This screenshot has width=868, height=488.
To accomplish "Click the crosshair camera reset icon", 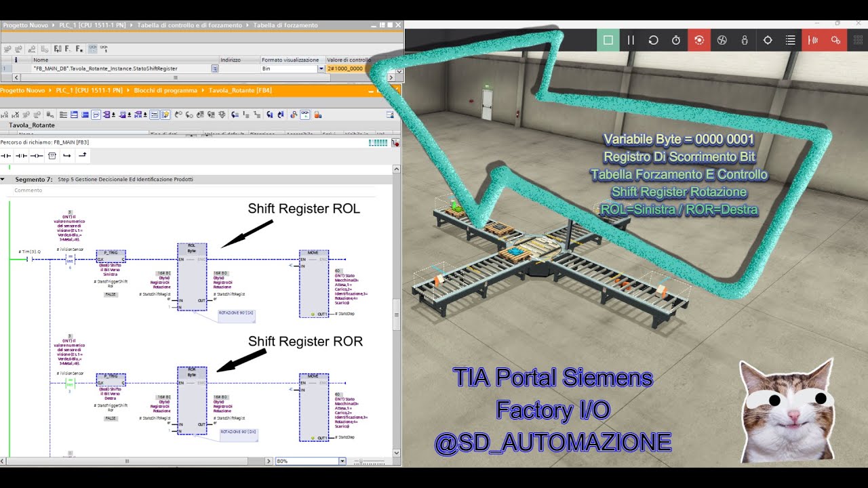I will [768, 40].
